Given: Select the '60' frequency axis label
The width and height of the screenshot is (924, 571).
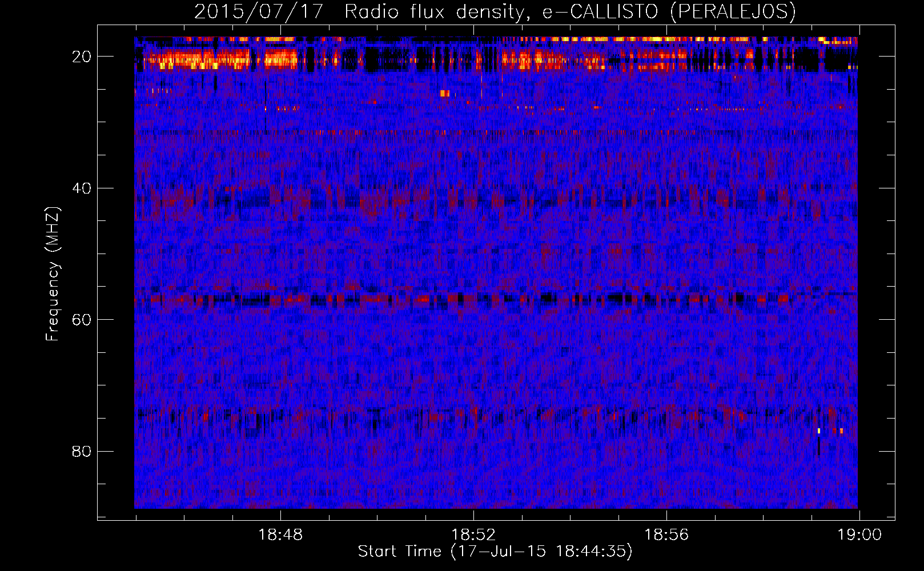Looking at the screenshot, I should pyautogui.click(x=82, y=320).
